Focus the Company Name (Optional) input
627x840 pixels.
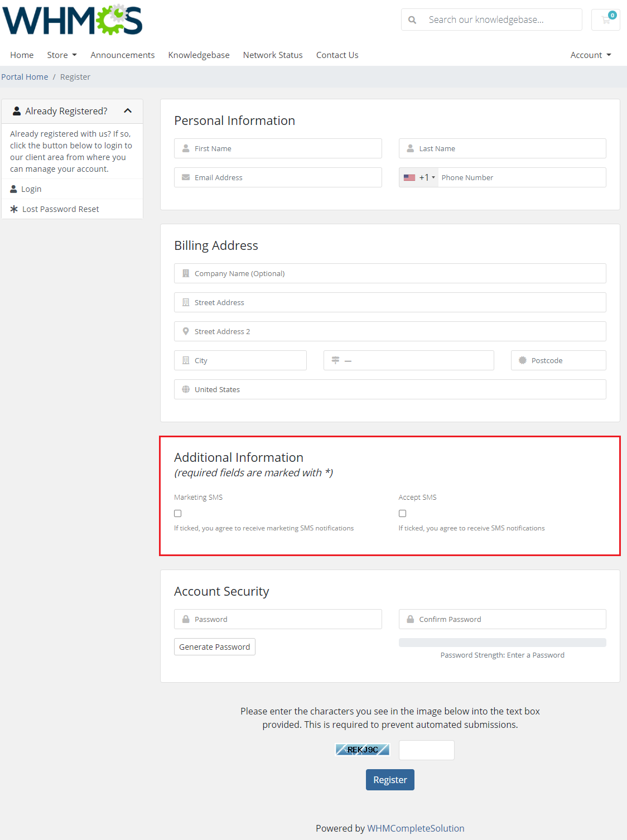[390, 273]
